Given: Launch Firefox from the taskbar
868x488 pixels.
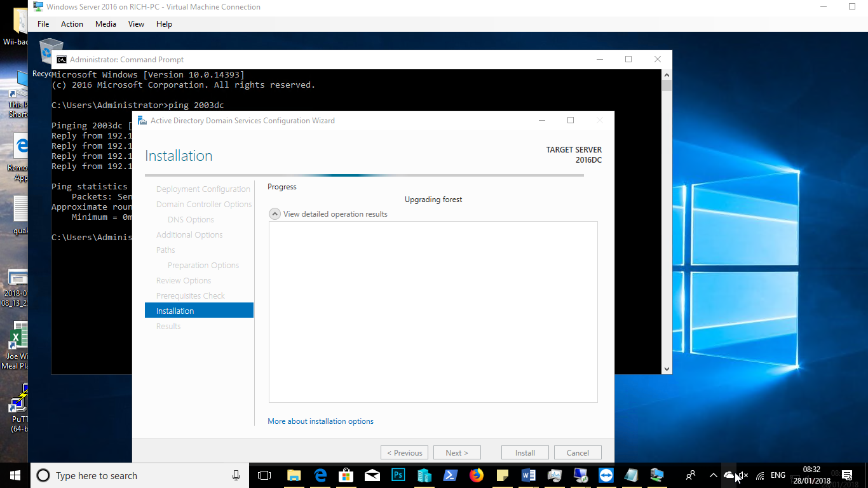Looking at the screenshot, I should point(477,475).
